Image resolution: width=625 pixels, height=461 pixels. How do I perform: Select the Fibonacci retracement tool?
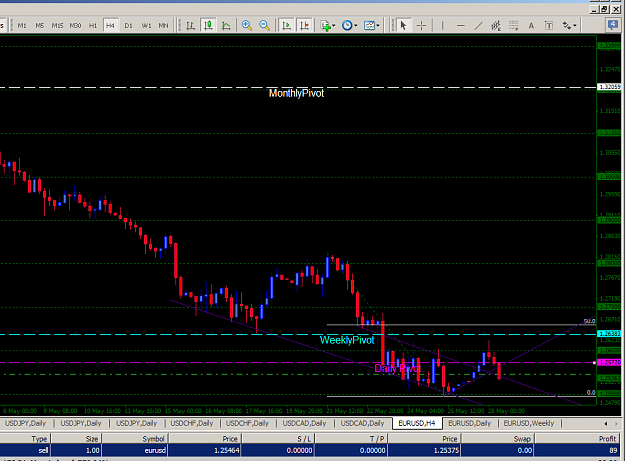click(x=513, y=26)
